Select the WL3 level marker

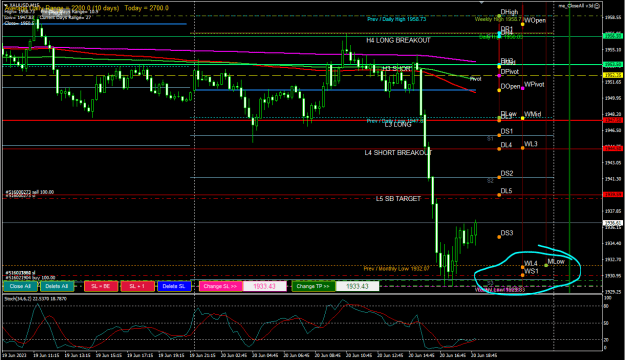point(523,148)
